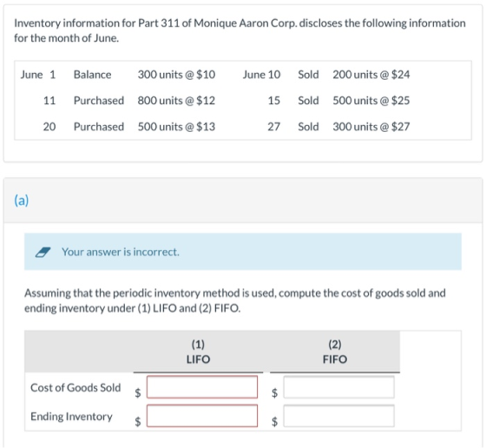Viewport: 486px width, 448px height.
Task: Click the date '27' cell
Action: point(274,127)
